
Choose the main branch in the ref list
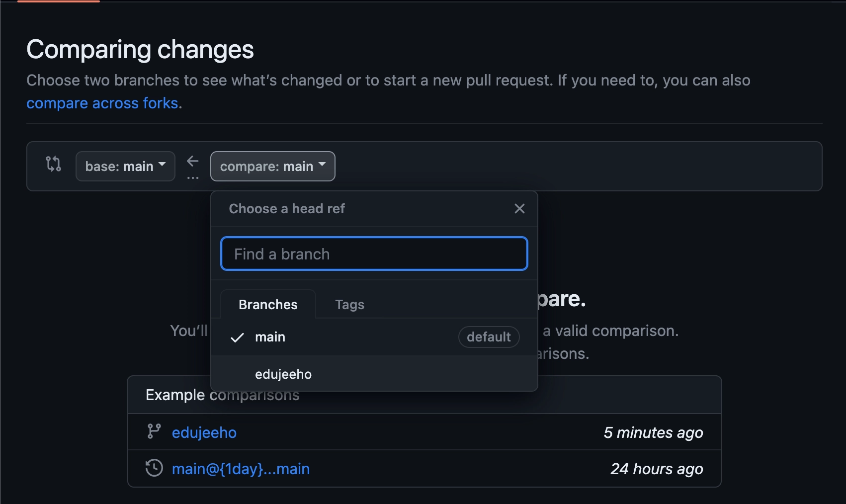click(x=270, y=337)
